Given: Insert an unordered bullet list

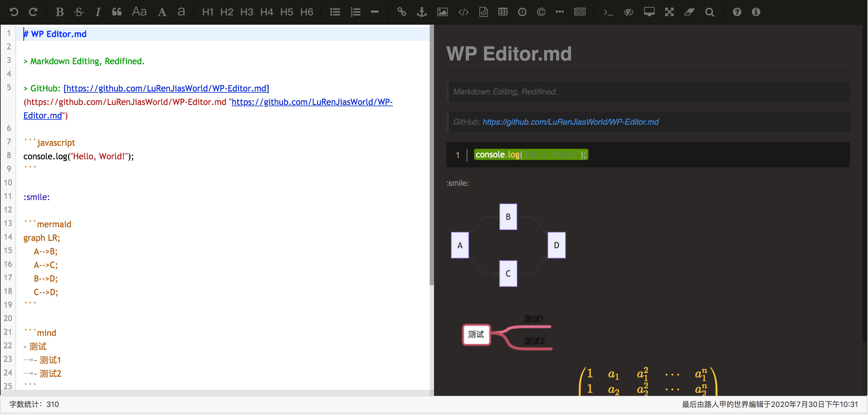Looking at the screenshot, I should (335, 12).
